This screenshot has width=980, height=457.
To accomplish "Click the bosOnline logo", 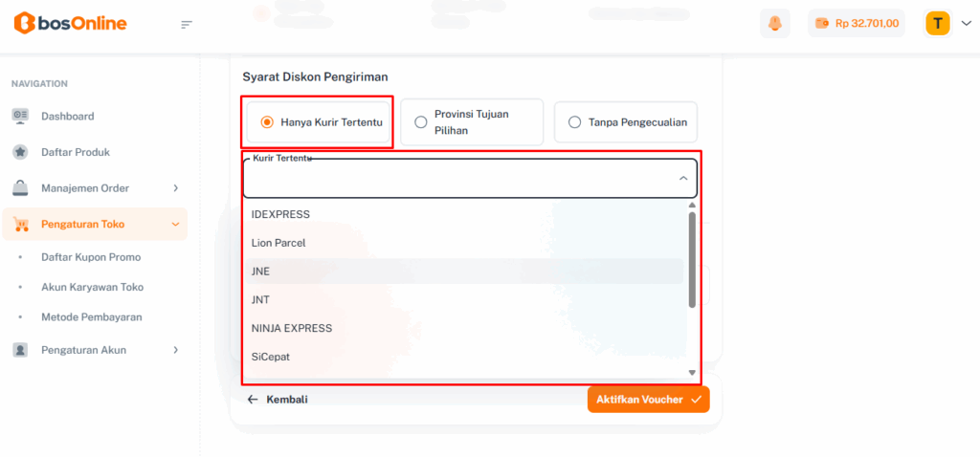I will pyautogui.click(x=70, y=24).
